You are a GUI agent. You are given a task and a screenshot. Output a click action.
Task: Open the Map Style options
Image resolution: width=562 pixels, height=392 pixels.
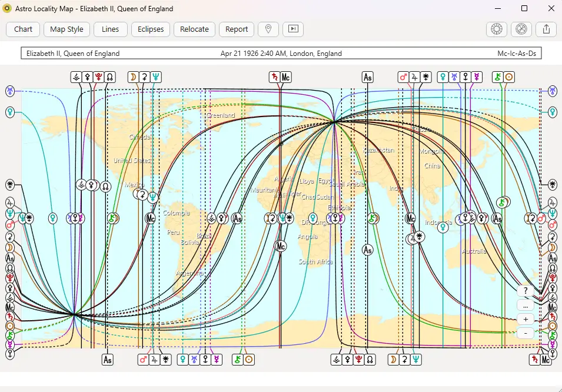coord(66,29)
